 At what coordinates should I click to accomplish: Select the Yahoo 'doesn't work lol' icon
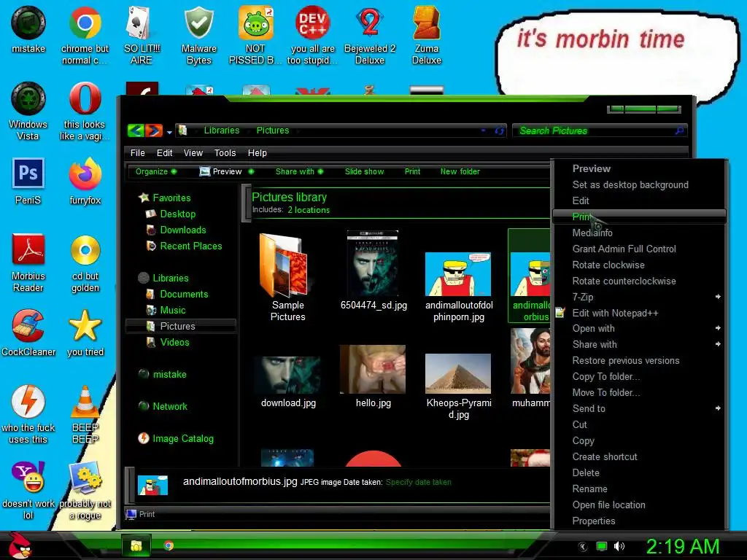click(28, 477)
